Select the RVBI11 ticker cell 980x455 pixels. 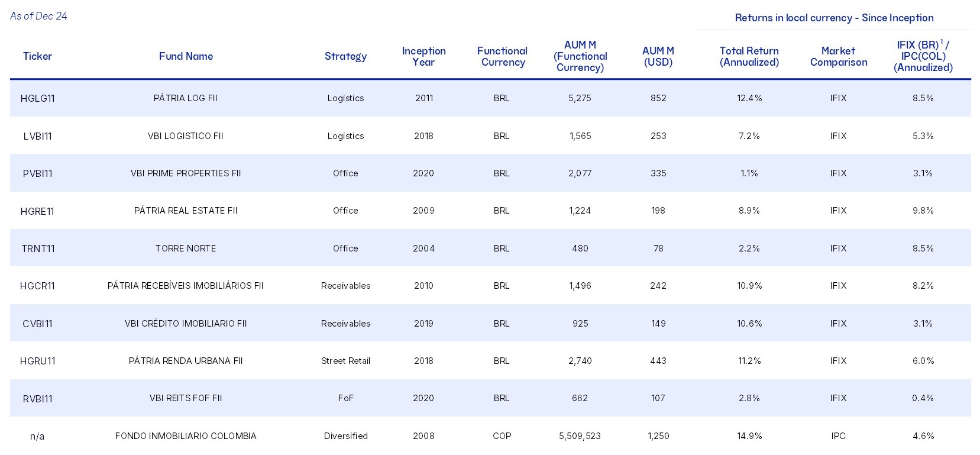37,399
